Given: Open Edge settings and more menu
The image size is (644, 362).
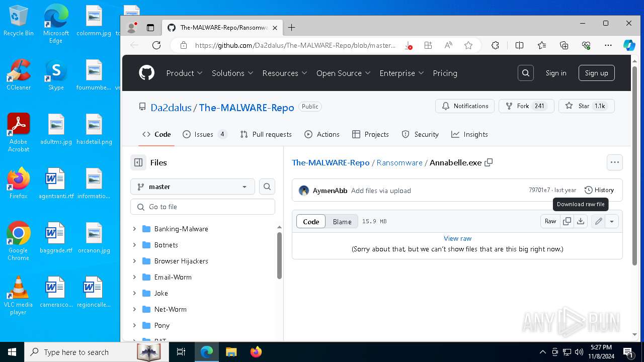Looking at the screenshot, I should click(608, 45).
